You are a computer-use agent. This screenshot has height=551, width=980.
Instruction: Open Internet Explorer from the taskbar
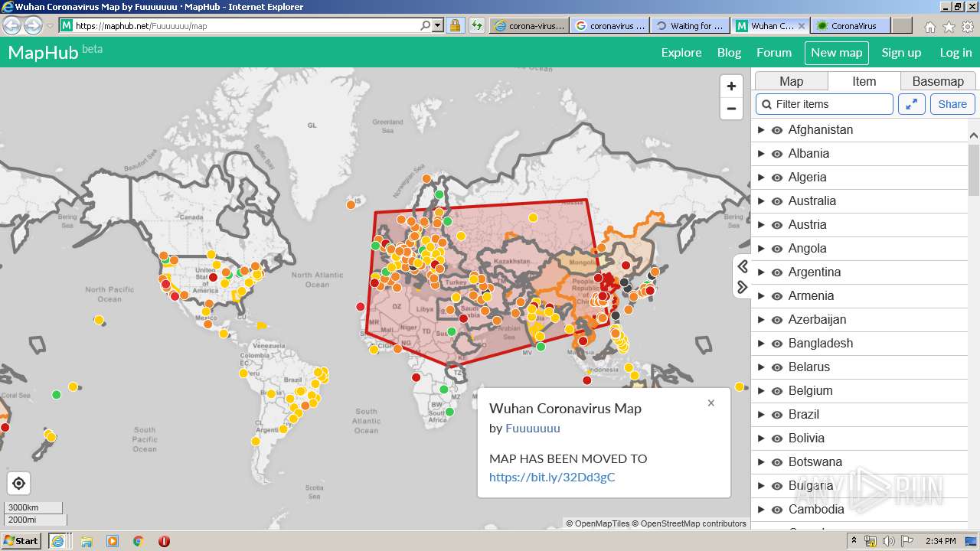[57, 541]
